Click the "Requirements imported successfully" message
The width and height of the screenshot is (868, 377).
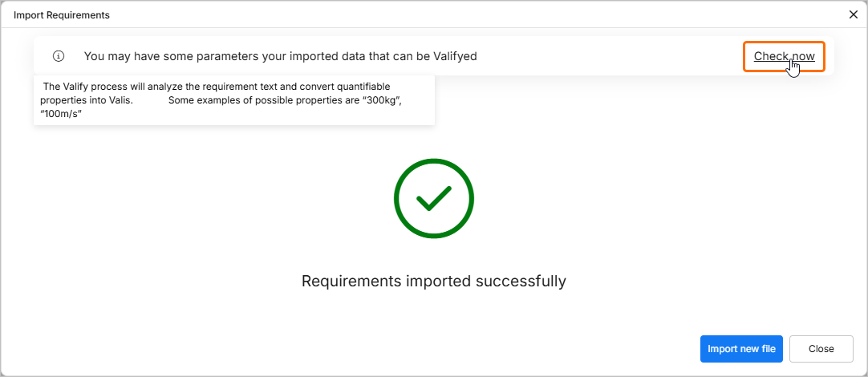434,282
